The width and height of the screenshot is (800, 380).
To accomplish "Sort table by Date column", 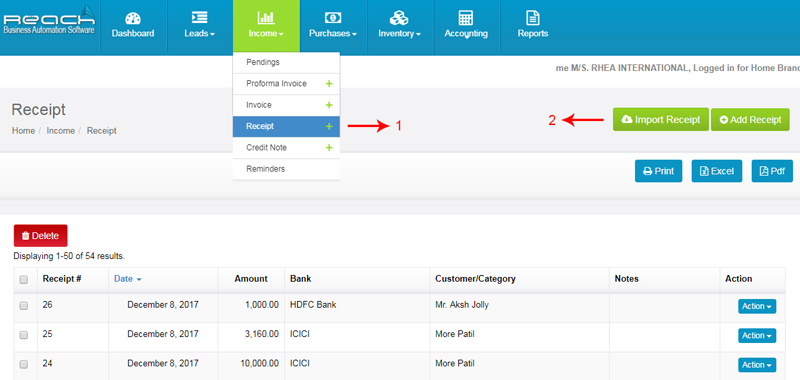I will (x=128, y=279).
